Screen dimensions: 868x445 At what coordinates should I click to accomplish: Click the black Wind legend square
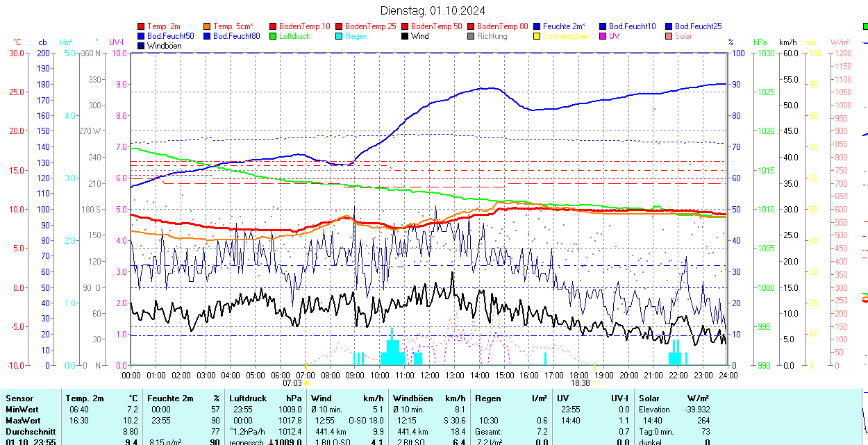click(x=406, y=36)
